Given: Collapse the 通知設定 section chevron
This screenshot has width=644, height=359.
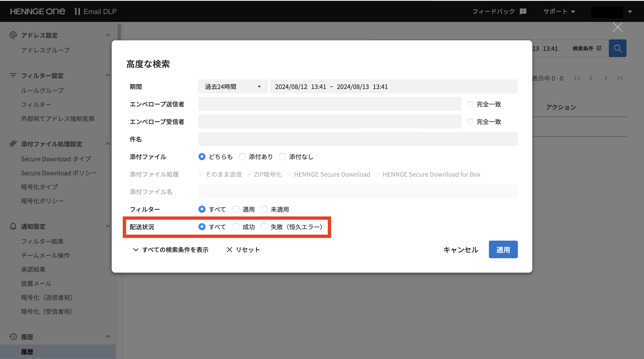Looking at the screenshot, I should point(108,226).
